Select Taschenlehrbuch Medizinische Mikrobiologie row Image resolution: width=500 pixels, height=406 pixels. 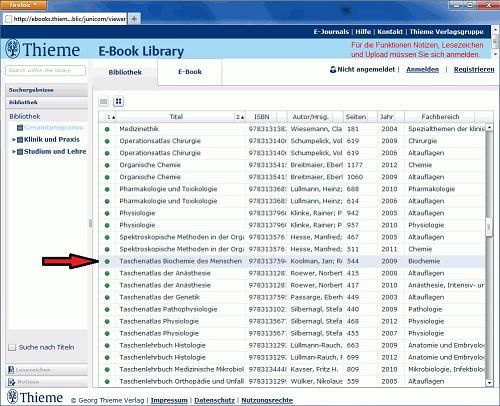[292, 369]
